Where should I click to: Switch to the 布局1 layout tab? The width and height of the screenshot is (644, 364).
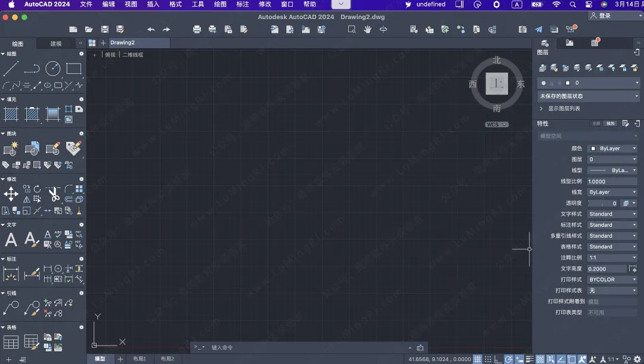coord(140,359)
